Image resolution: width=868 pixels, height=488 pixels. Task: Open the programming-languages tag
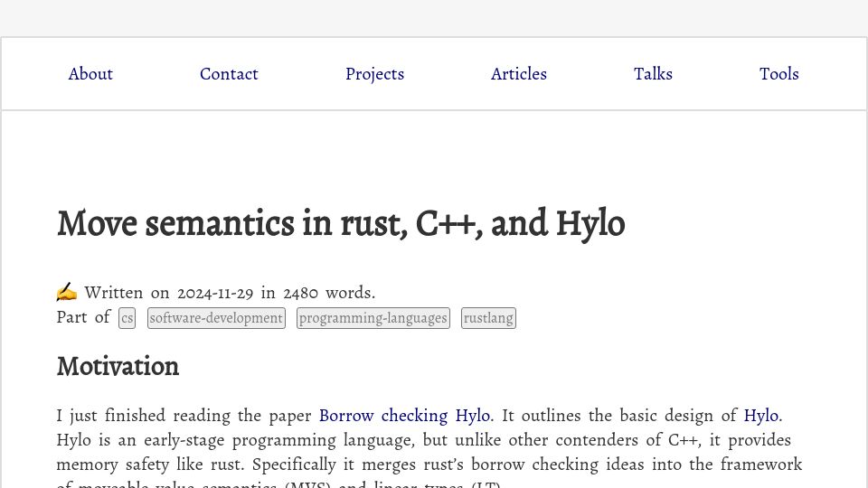tap(373, 318)
